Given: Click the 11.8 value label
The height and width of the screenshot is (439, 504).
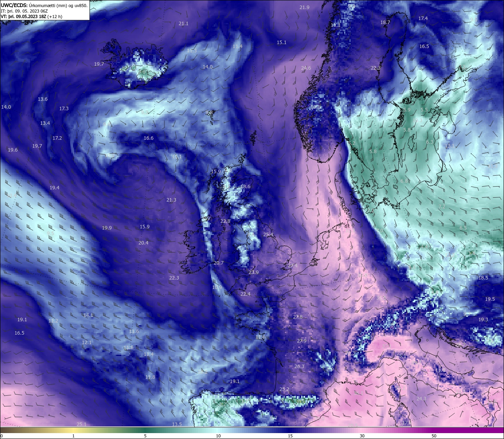Looking at the screenshot, I should point(150,377).
